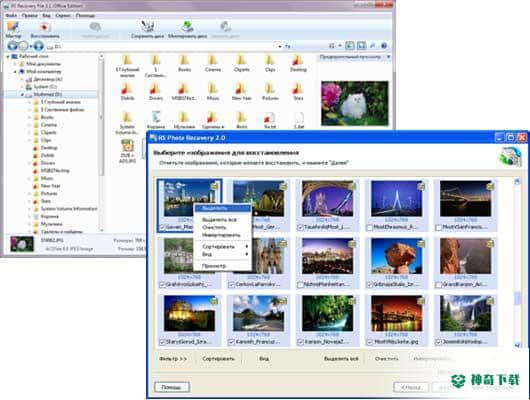Open the Сервис menu in the menu bar

coord(63,16)
